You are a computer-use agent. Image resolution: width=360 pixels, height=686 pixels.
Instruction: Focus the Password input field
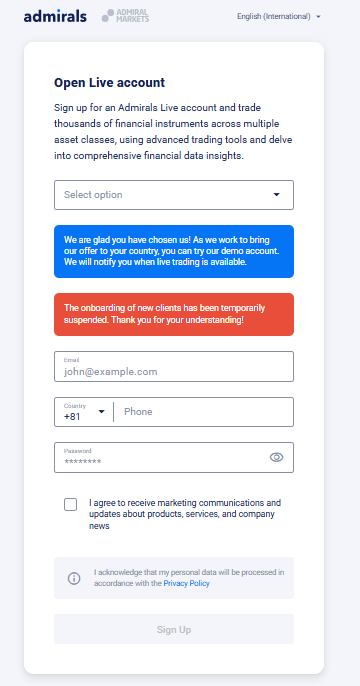pyautogui.click(x=174, y=457)
